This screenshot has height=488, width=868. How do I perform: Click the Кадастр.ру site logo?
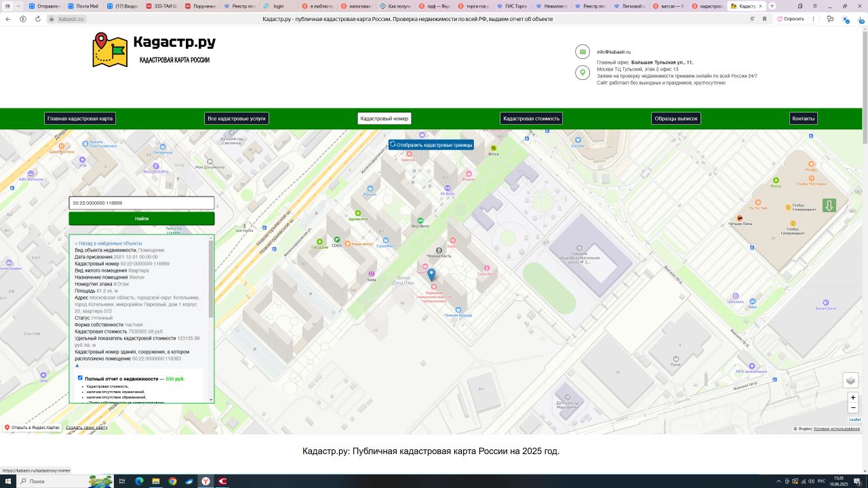[154, 49]
